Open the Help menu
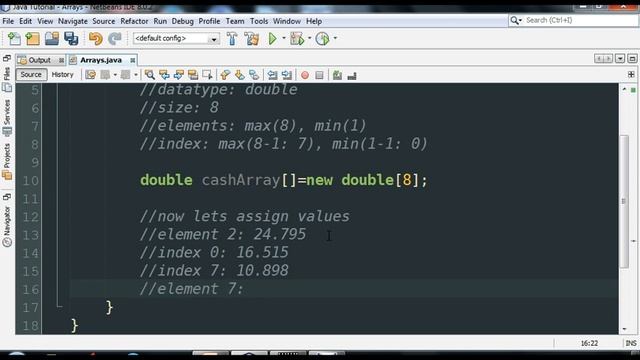640x360 pixels. pyautogui.click(x=314, y=21)
